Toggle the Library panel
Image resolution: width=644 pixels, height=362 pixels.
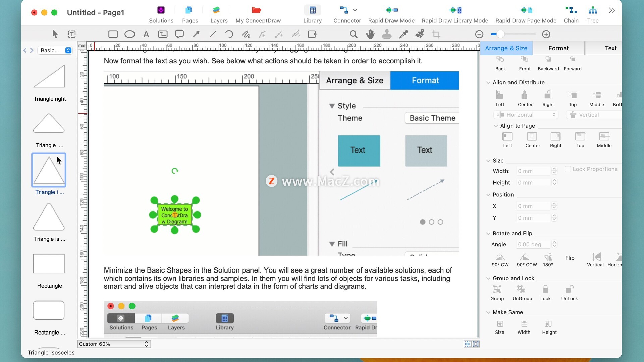(312, 14)
